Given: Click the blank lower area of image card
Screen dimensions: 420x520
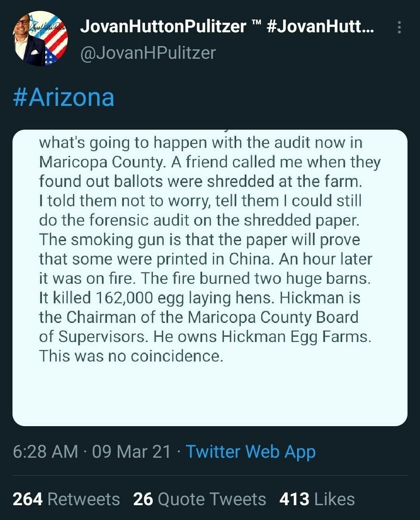Looking at the screenshot, I should (x=210, y=393).
